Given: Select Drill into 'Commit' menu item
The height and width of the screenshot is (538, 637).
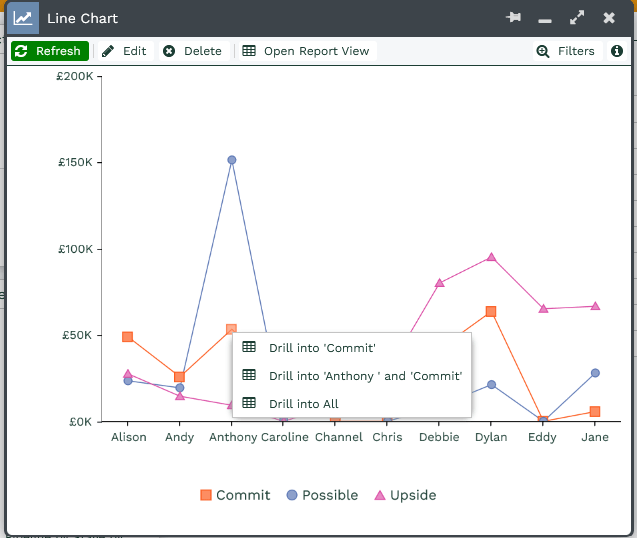Looking at the screenshot, I should (322, 348).
